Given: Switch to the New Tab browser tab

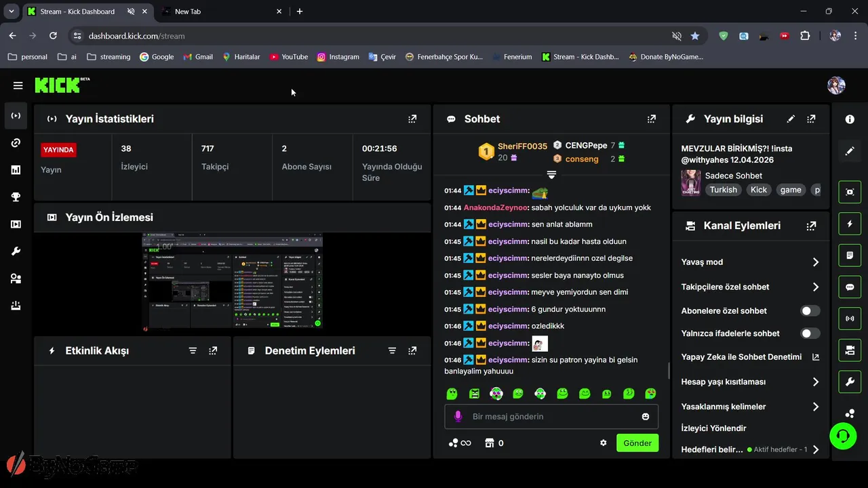Looking at the screenshot, I should tap(220, 12).
